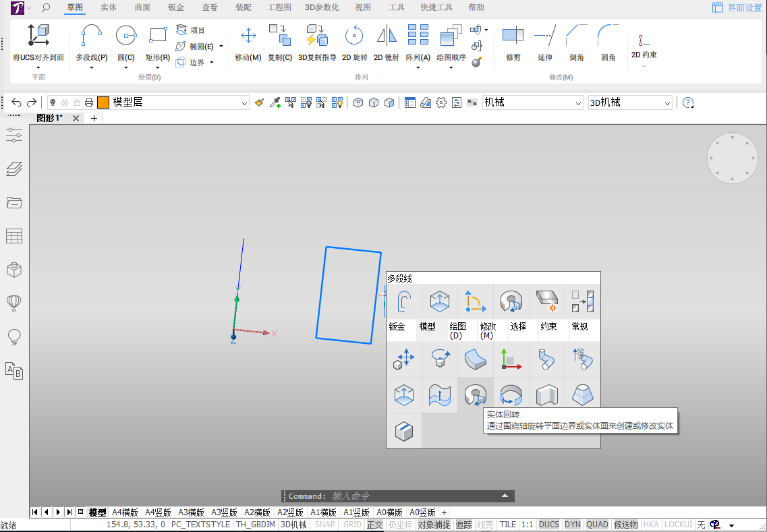Click the orange layer color swatch
The width and height of the screenshot is (767, 532).
(x=103, y=102)
